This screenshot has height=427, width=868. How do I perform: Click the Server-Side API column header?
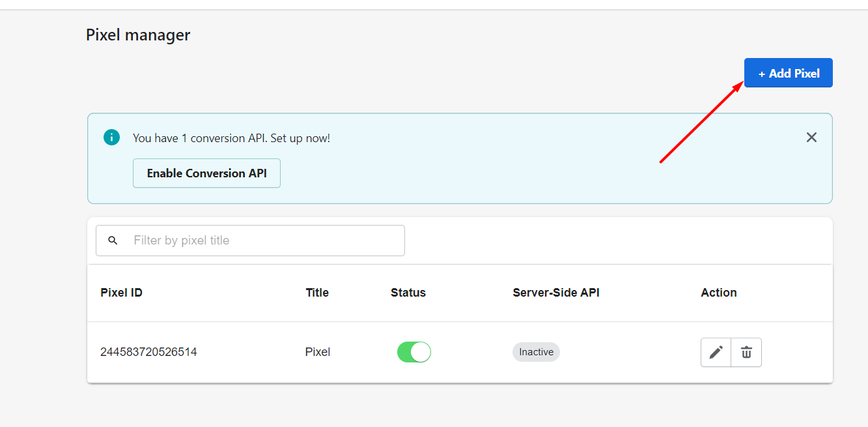556,293
